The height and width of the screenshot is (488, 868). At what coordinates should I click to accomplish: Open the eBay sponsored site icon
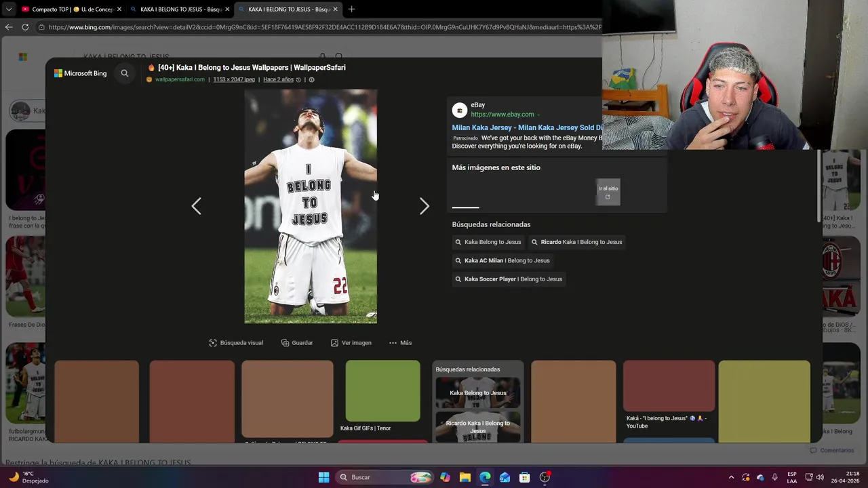pyautogui.click(x=460, y=110)
